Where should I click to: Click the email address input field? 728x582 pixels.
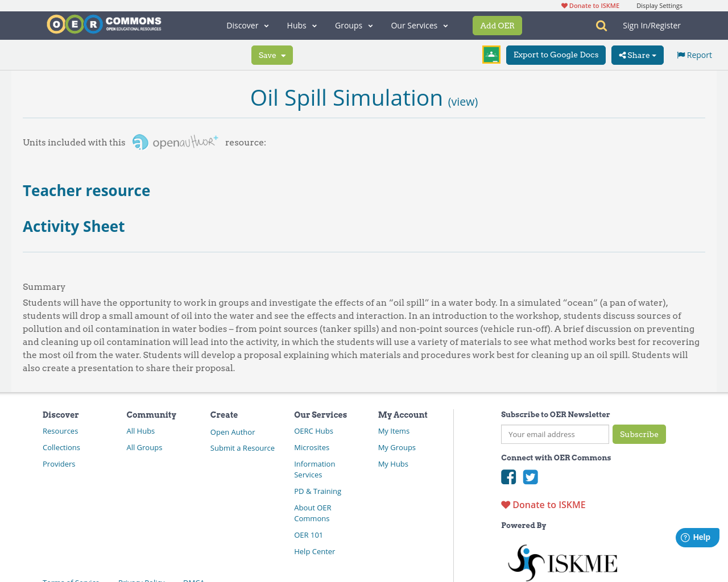(x=555, y=433)
